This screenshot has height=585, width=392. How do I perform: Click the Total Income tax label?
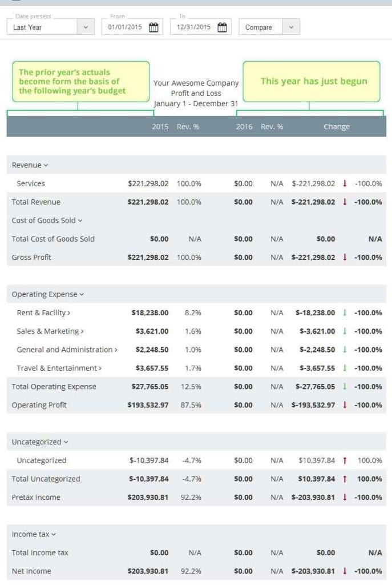(x=40, y=552)
